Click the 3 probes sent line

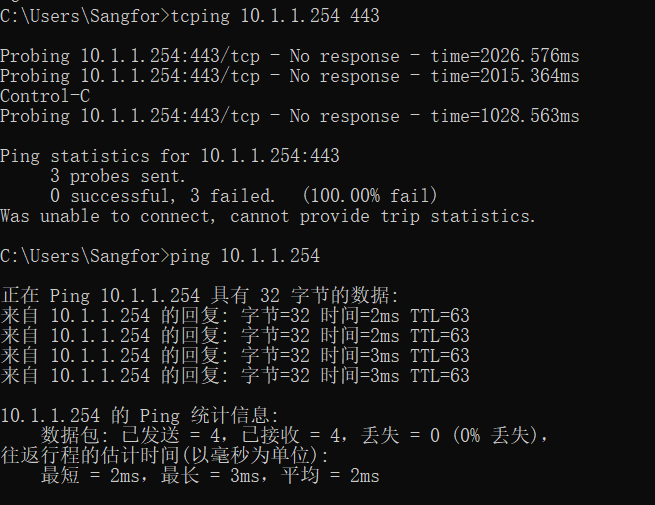[118, 176]
